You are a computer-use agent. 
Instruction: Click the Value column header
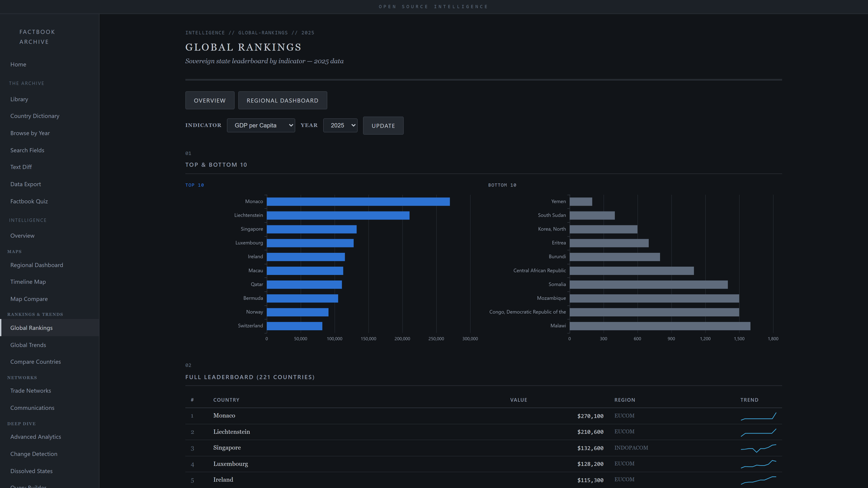pos(518,400)
